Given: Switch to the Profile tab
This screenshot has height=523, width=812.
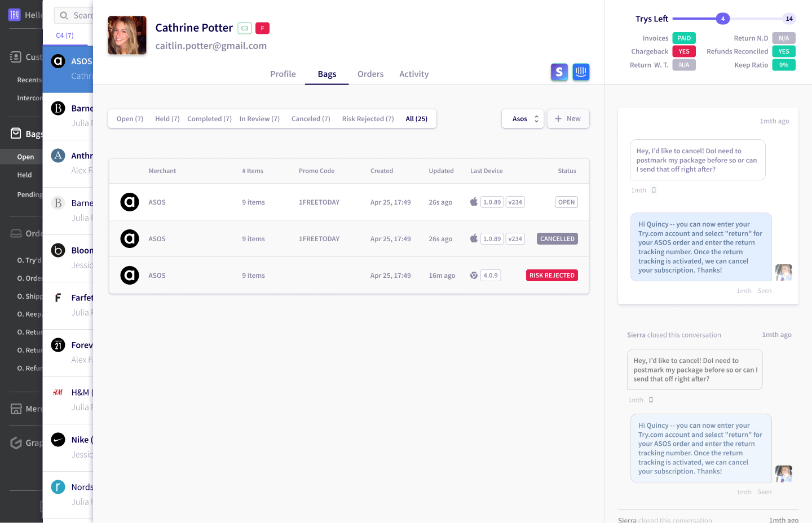Looking at the screenshot, I should click(x=283, y=74).
